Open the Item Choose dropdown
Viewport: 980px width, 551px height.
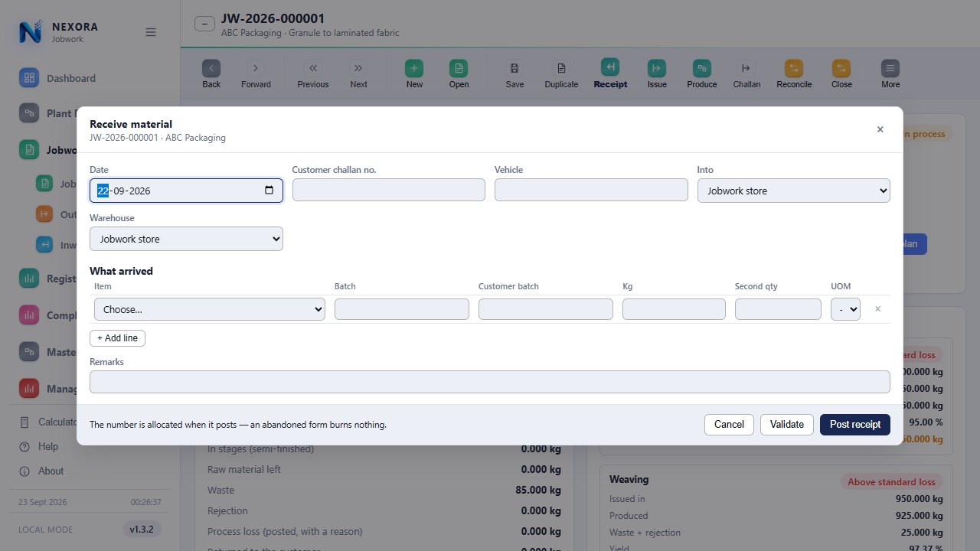point(210,309)
